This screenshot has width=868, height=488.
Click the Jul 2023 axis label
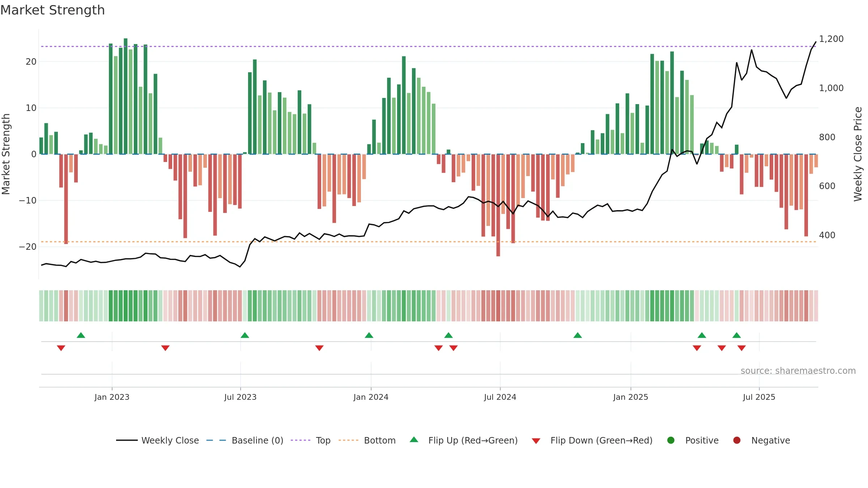(240, 397)
